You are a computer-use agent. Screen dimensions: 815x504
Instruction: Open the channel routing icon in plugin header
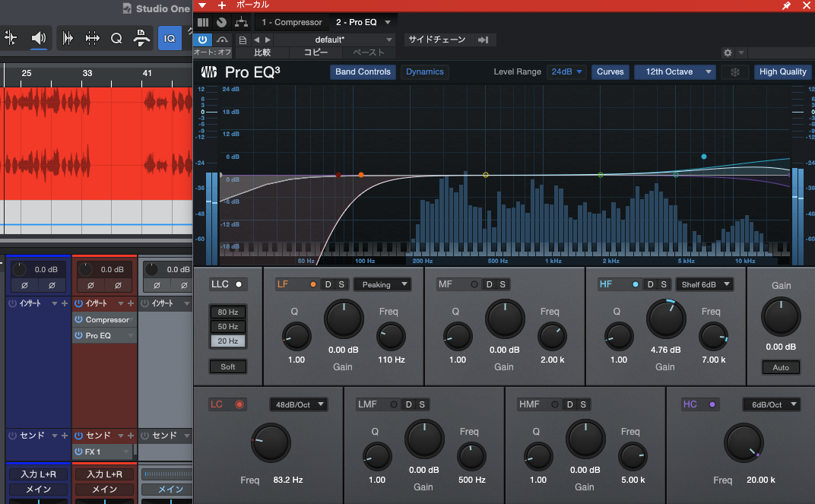241,22
